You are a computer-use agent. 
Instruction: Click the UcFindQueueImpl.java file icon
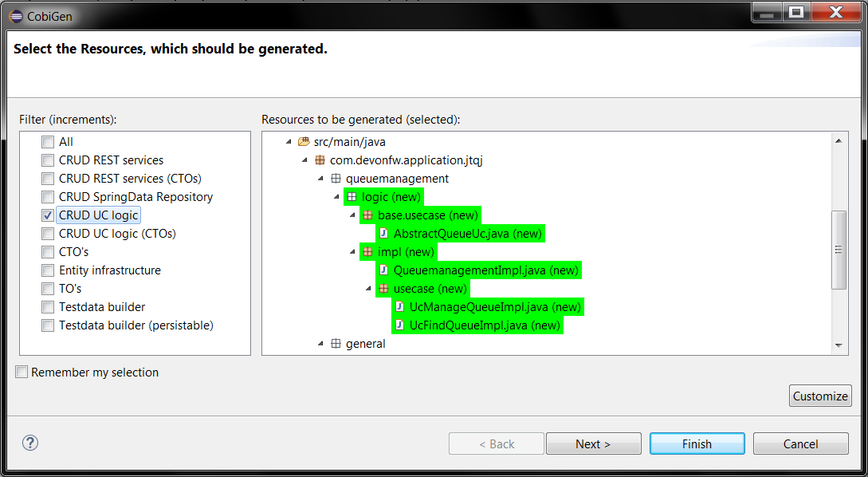pyautogui.click(x=399, y=325)
